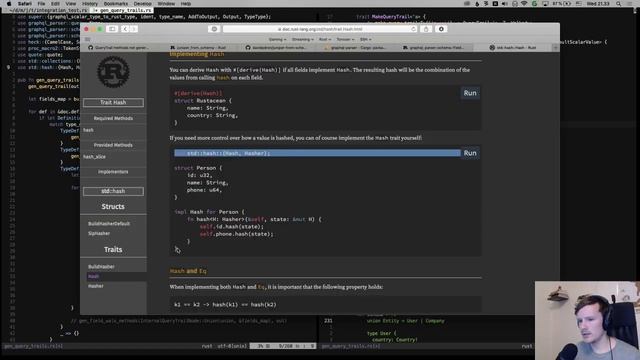Viewport: 640px width, 360px height.
Task: Click the AirPlay display icon in menu bar
Action: (x=545, y=4)
